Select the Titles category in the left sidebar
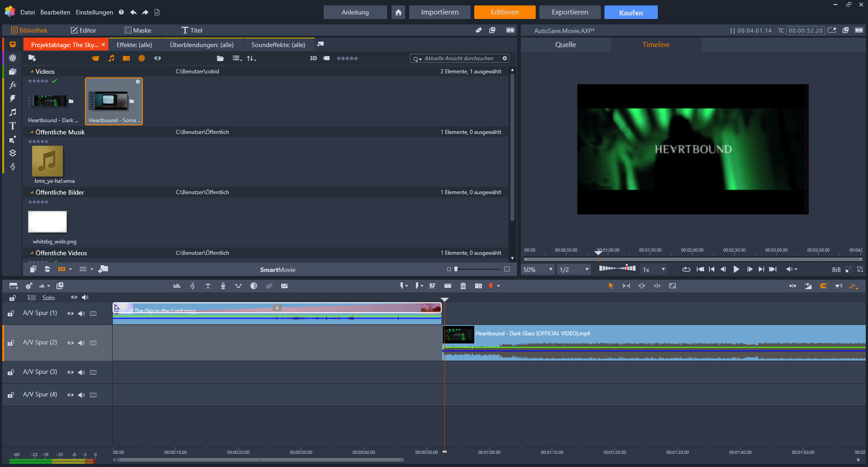 [x=12, y=126]
